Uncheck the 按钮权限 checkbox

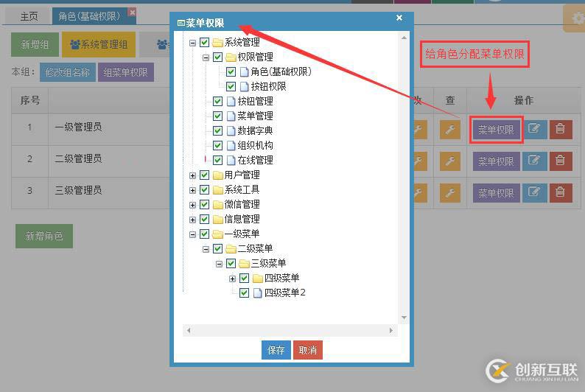(x=231, y=86)
